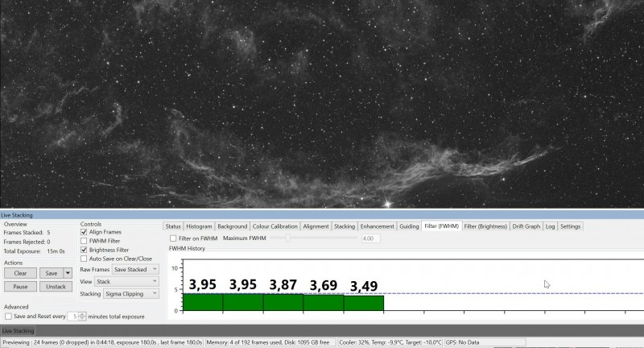This screenshot has height=348, width=644.
Task: Click the FWHM bar labeled 3,49
Action: (x=364, y=303)
